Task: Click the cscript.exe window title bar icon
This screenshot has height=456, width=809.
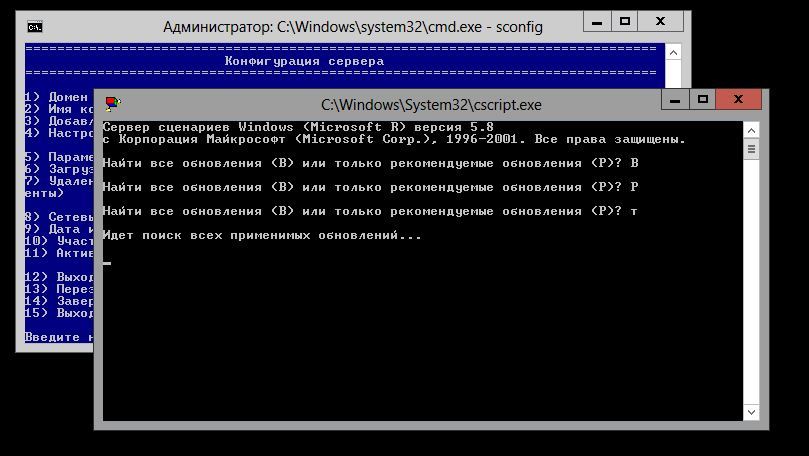Action: 113,104
